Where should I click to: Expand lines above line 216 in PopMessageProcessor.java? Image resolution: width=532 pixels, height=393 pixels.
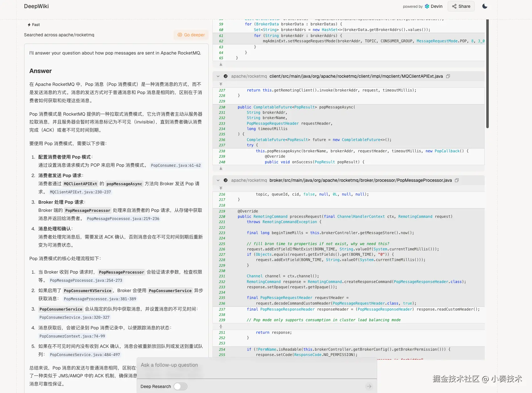tap(221, 188)
